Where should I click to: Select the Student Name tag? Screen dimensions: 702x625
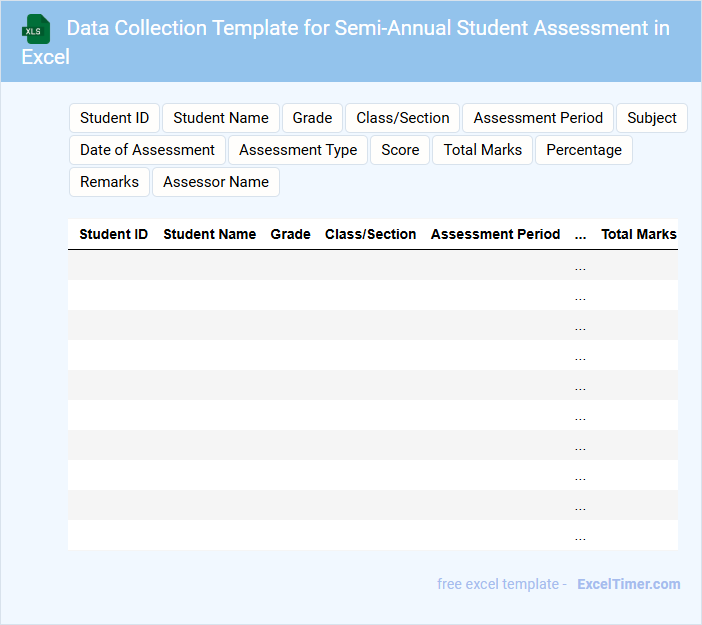pyautogui.click(x=221, y=118)
